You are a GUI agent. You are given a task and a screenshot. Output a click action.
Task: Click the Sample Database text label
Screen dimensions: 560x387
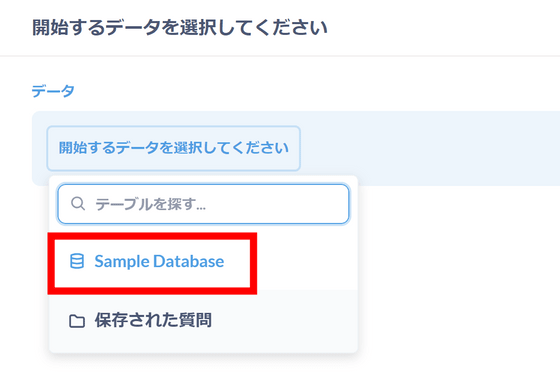(x=159, y=261)
